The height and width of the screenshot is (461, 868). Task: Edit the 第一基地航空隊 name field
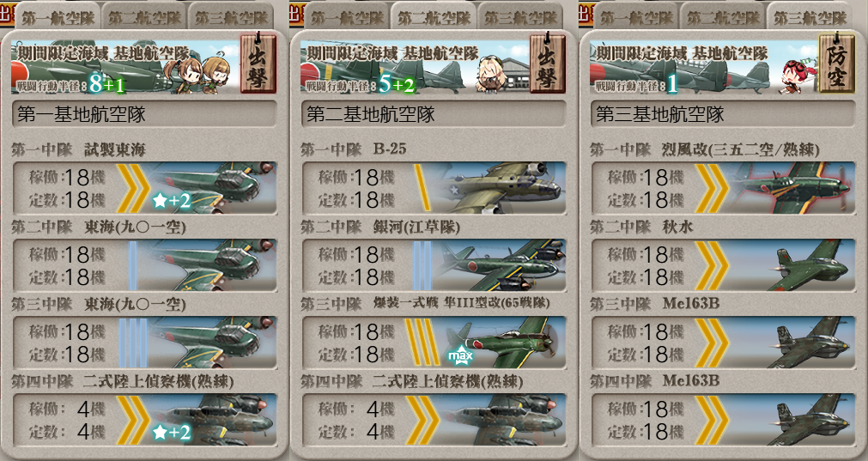pyautogui.click(x=144, y=114)
